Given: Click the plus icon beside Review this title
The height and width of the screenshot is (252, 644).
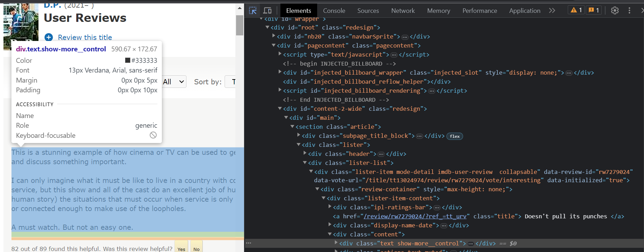Looking at the screenshot, I should coord(49,37).
